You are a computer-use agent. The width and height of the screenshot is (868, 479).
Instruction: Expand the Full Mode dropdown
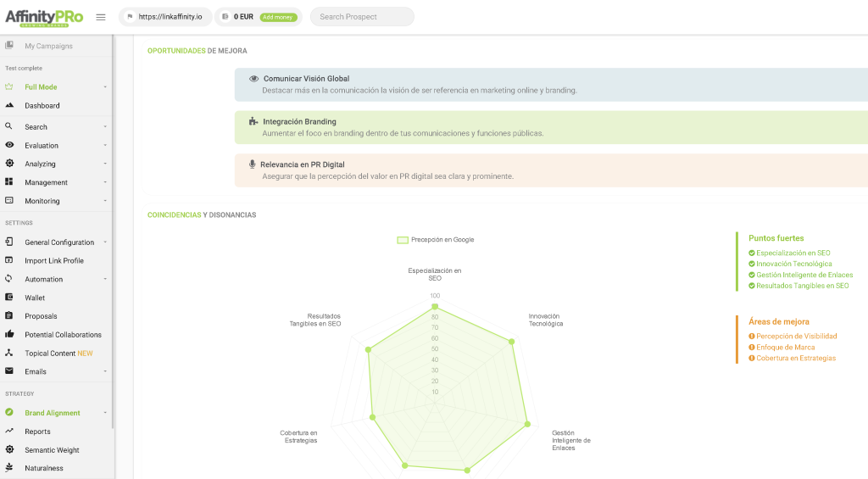tap(105, 87)
